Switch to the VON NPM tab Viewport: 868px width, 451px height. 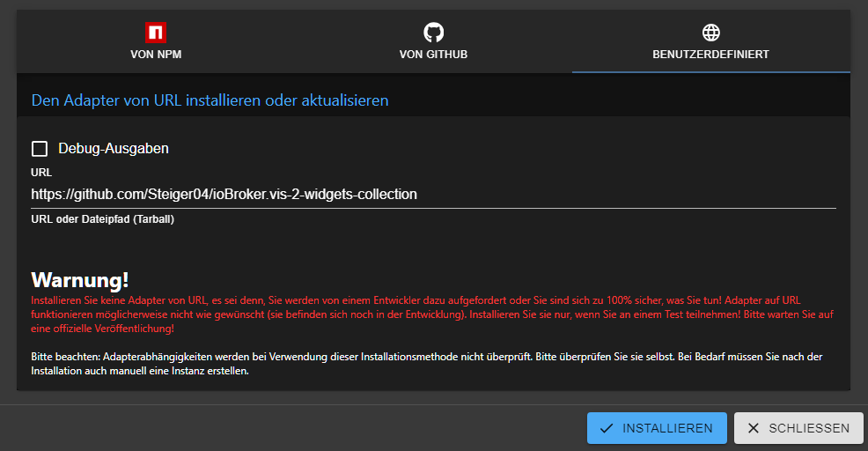tap(156, 41)
